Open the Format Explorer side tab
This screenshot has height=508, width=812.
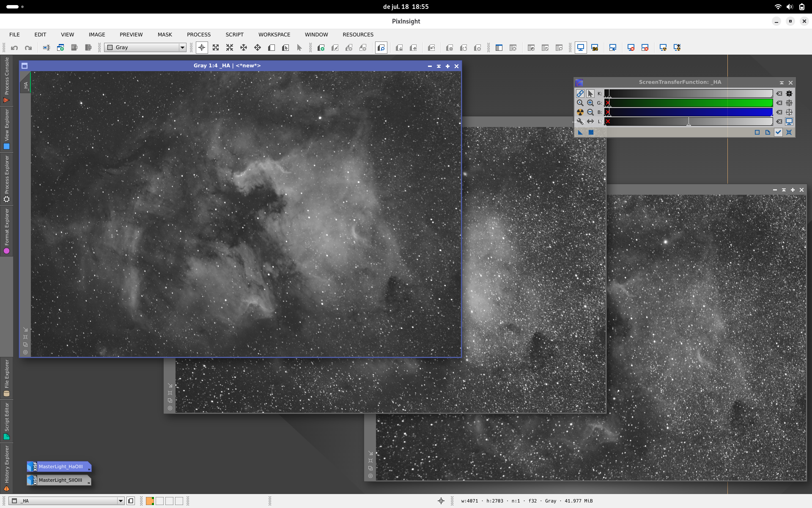[6, 231]
